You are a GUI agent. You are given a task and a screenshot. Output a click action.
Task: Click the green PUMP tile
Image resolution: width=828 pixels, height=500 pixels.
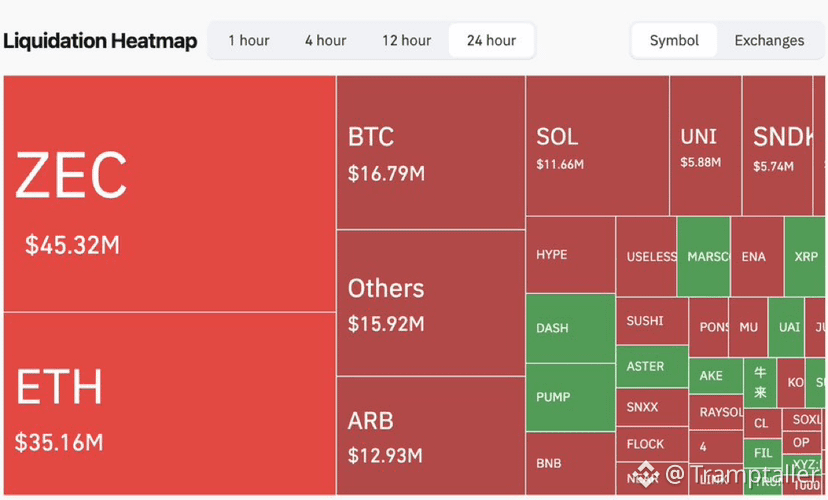[571, 398]
